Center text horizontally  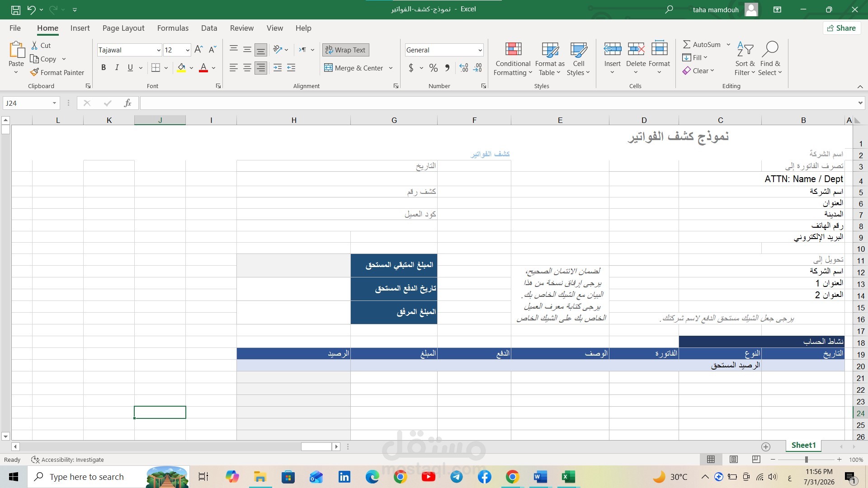(247, 68)
